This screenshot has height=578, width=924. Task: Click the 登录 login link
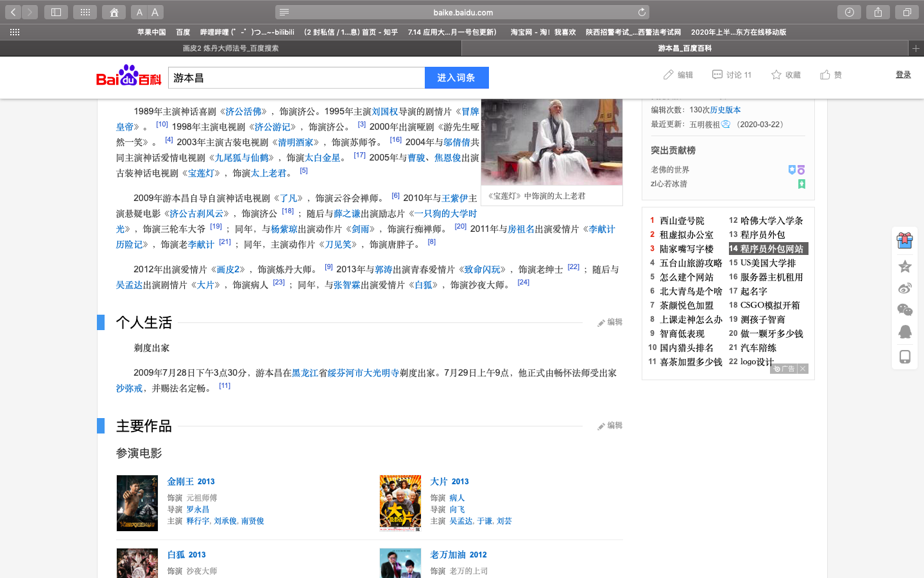[903, 74]
